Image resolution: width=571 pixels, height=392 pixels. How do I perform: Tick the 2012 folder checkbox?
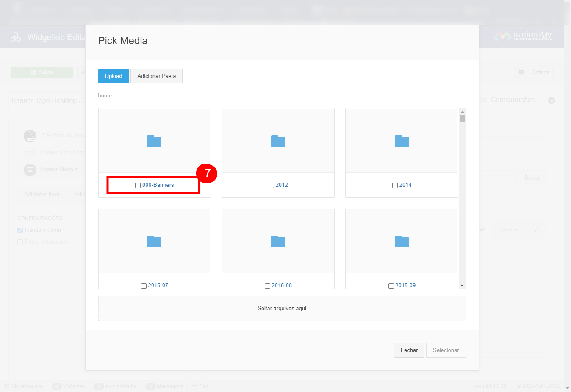click(x=271, y=186)
